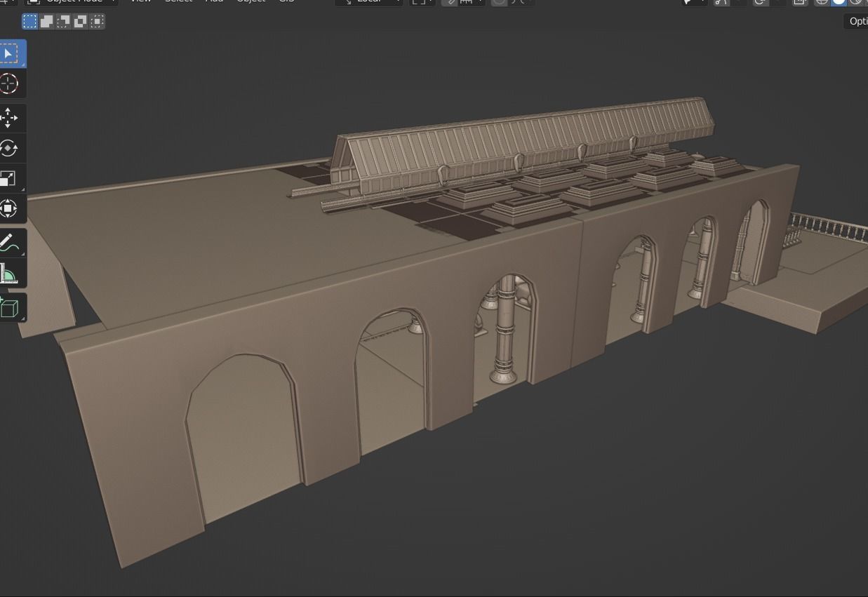Open the Options popover button
Screen dimensions: 868x597
click(x=856, y=21)
